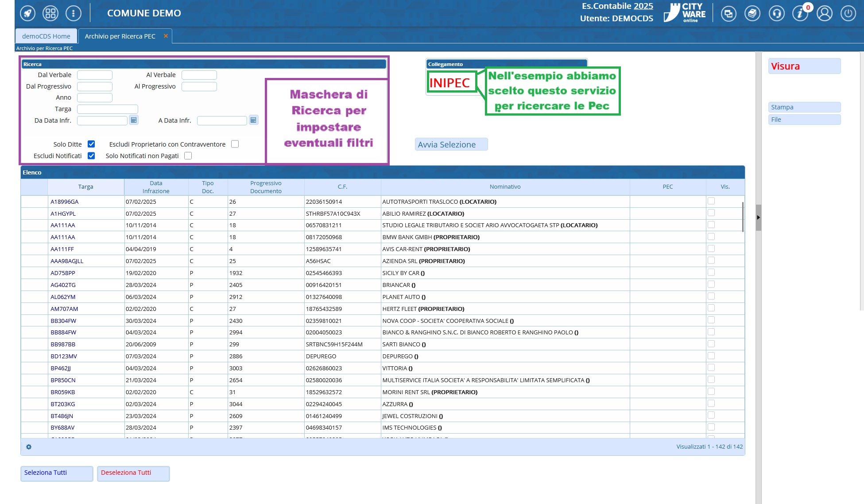This screenshot has width=864, height=504.
Task: Click the power logout icon
Action: coord(848,13)
